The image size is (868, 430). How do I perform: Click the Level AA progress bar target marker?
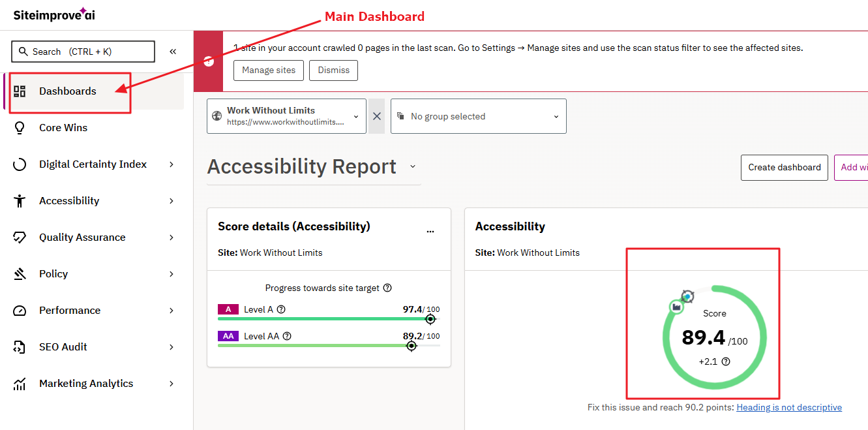[x=412, y=346]
